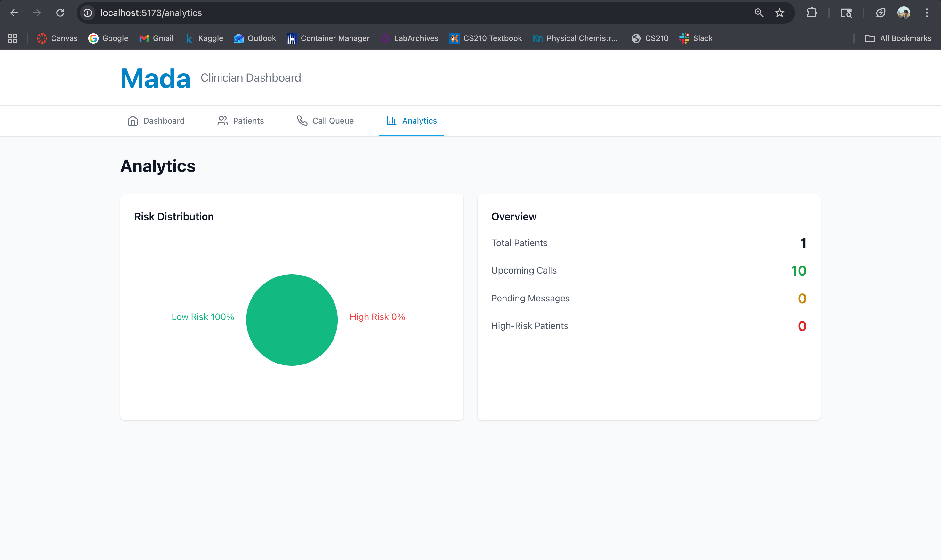Open the Patients tab
Image resolution: width=941 pixels, height=560 pixels.
240,121
